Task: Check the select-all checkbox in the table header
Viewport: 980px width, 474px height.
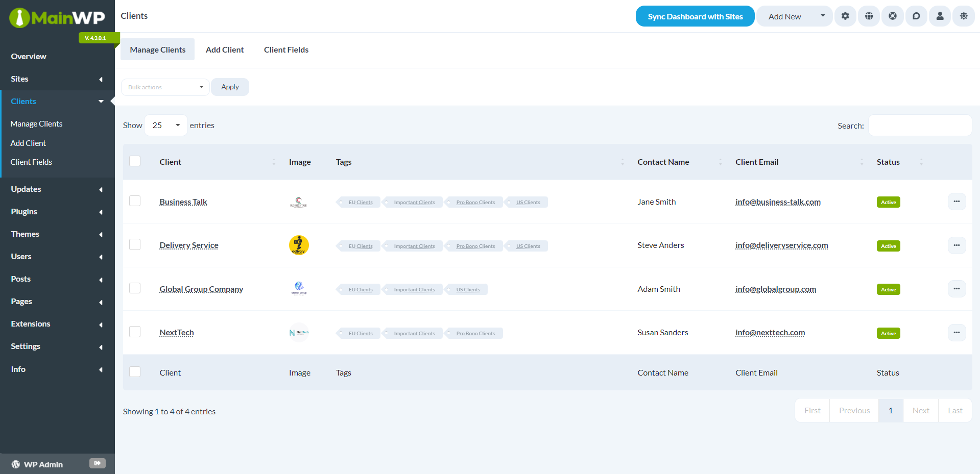Action: [x=135, y=161]
